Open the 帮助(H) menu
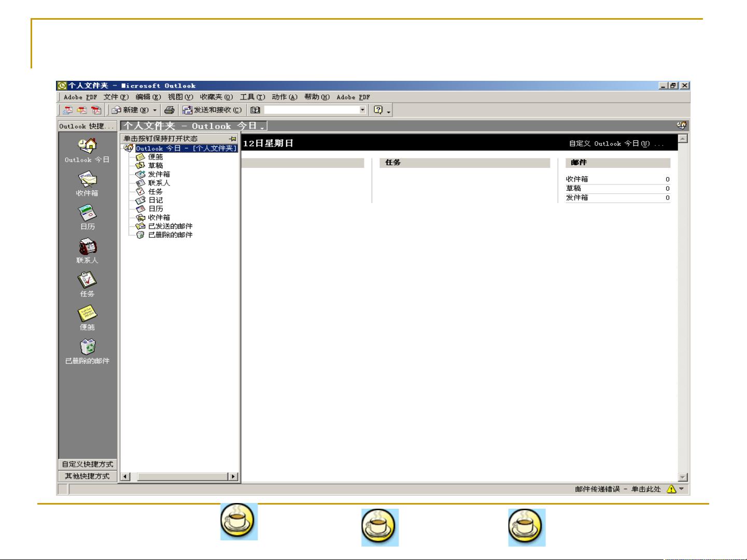 [317, 97]
